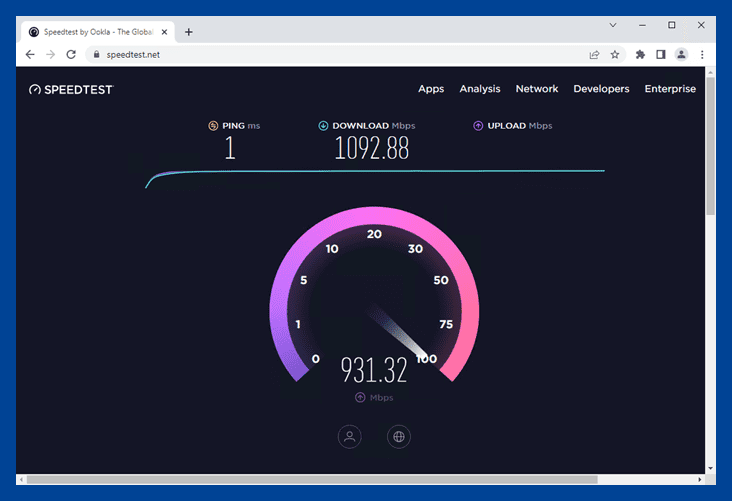
Task: Open a new tab with the plus button
Action: tap(189, 32)
